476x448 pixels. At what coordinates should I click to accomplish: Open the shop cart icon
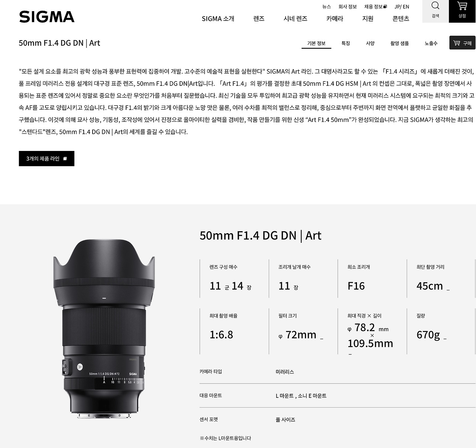click(462, 6)
